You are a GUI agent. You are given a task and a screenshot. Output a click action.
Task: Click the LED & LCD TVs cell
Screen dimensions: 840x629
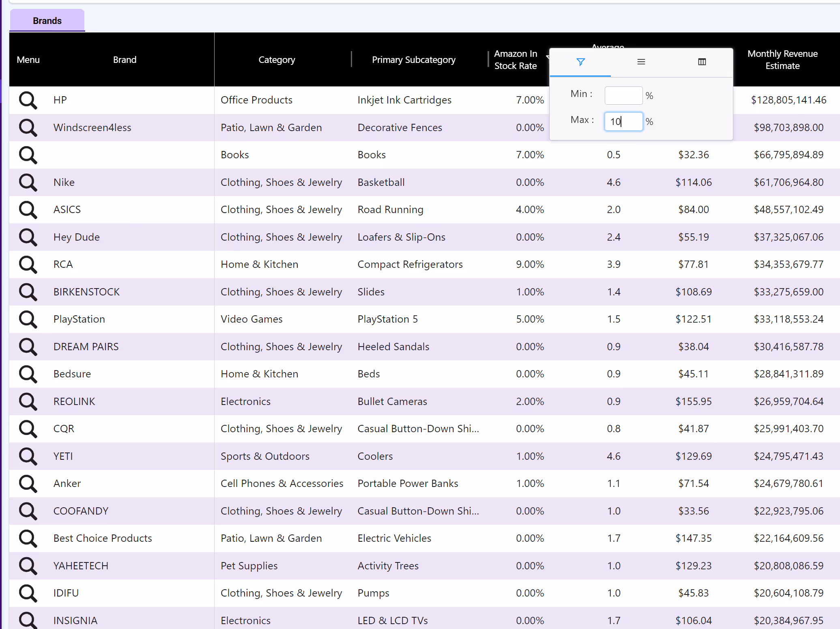coord(392,620)
